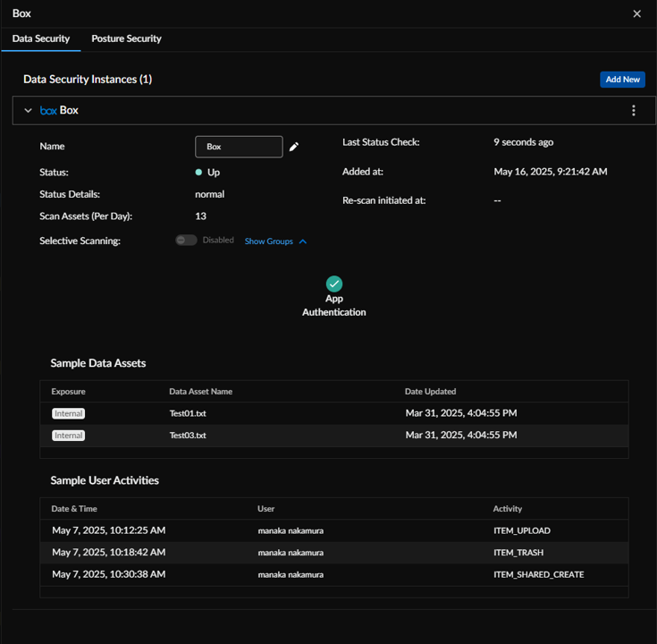Click into the Name input field
The image size is (657, 644).
click(239, 147)
